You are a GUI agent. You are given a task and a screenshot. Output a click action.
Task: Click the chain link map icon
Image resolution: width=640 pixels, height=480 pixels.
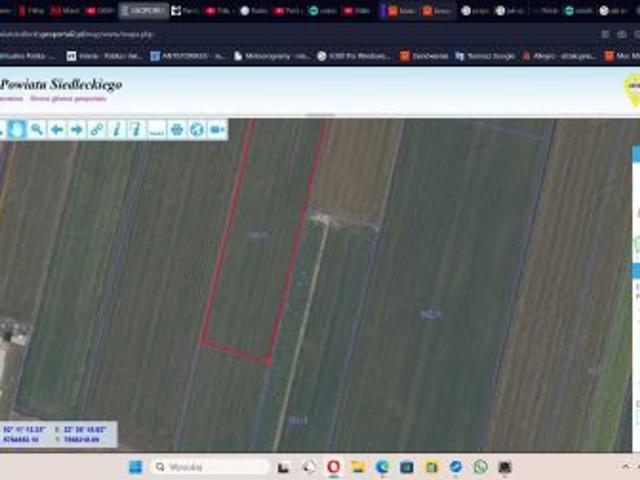97,130
